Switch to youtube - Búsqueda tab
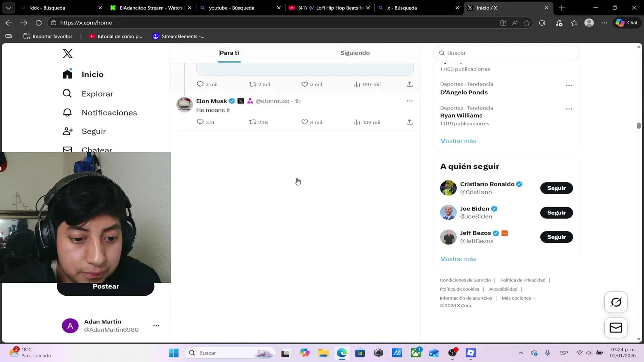 (x=239, y=8)
